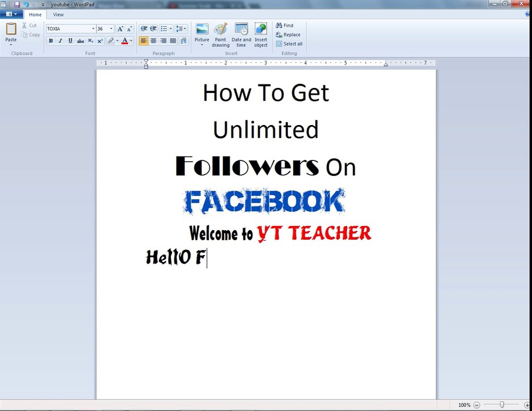The height and width of the screenshot is (411, 532).
Task: Click the "How To Get" heading line
Action: (x=266, y=92)
